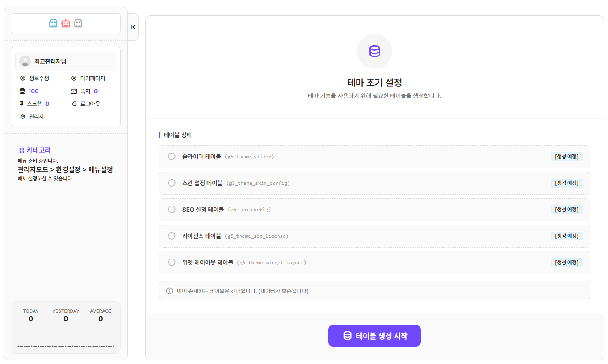Click the red robot logo icon
This screenshot has width=608, height=364.
66,23
